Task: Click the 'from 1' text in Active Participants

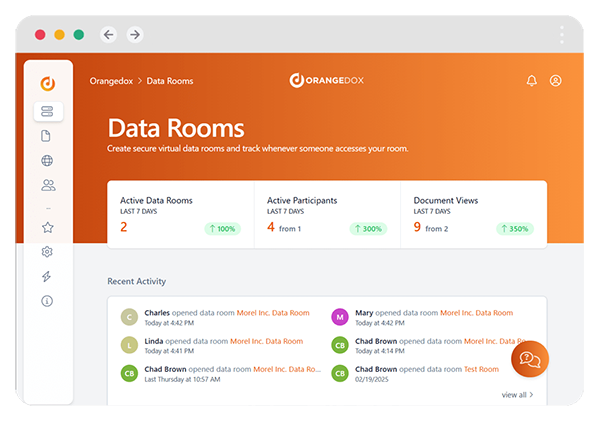Action: click(x=290, y=229)
